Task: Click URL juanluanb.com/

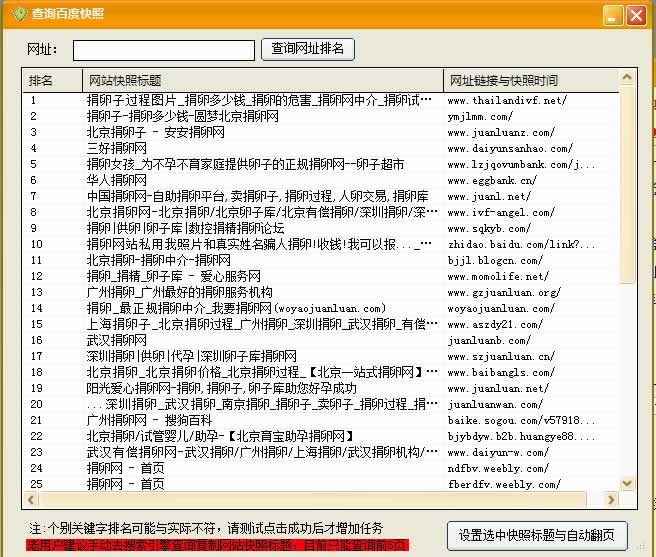Action: click(x=489, y=340)
